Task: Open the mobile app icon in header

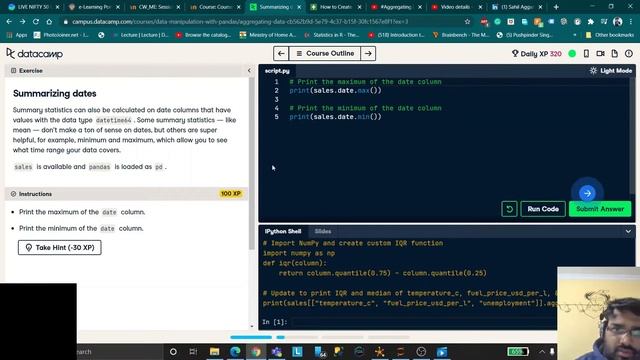Action: coord(586,53)
